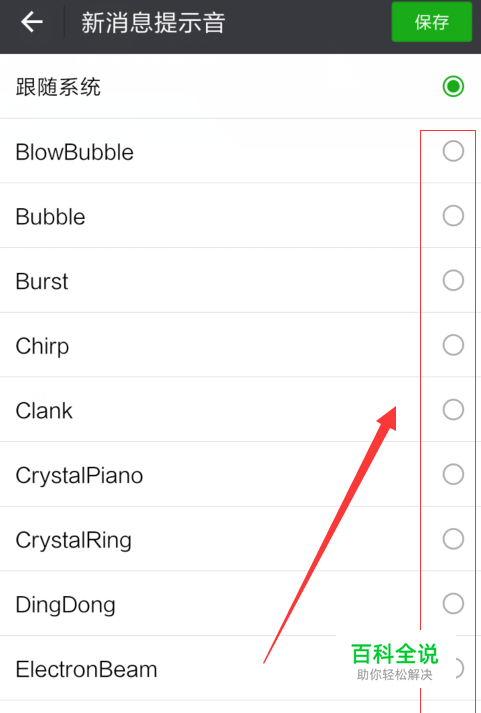Click the 新消息提示音 page title
Image resolution: width=481 pixels, height=713 pixels.
coord(153,23)
